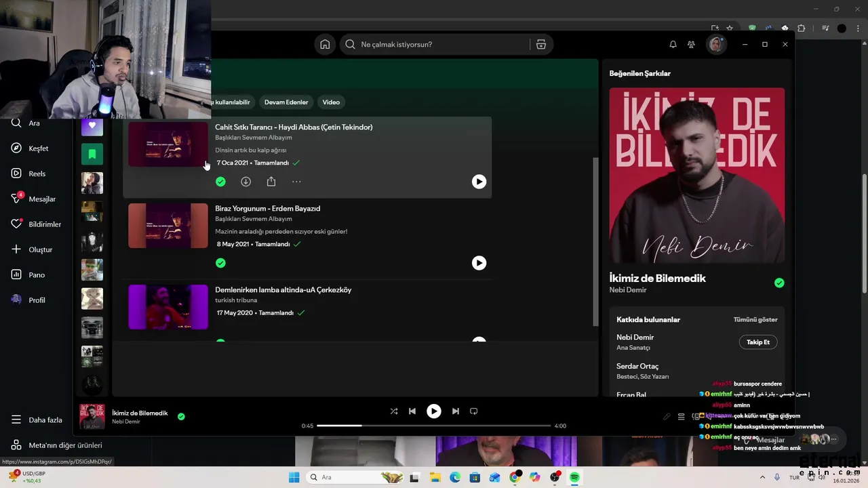Open Liked Songs heart playlist in library
The width and height of the screenshot is (868, 488).
92,125
